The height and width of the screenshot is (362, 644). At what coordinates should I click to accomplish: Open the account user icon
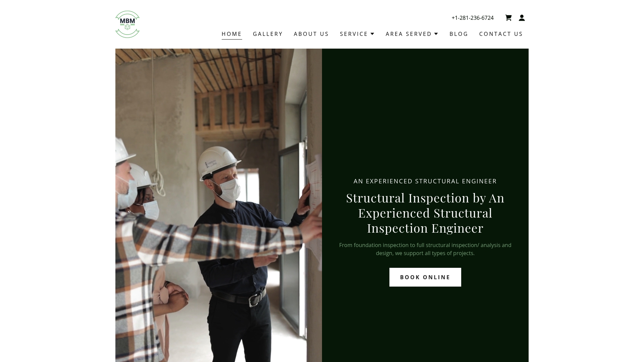tap(522, 18)
